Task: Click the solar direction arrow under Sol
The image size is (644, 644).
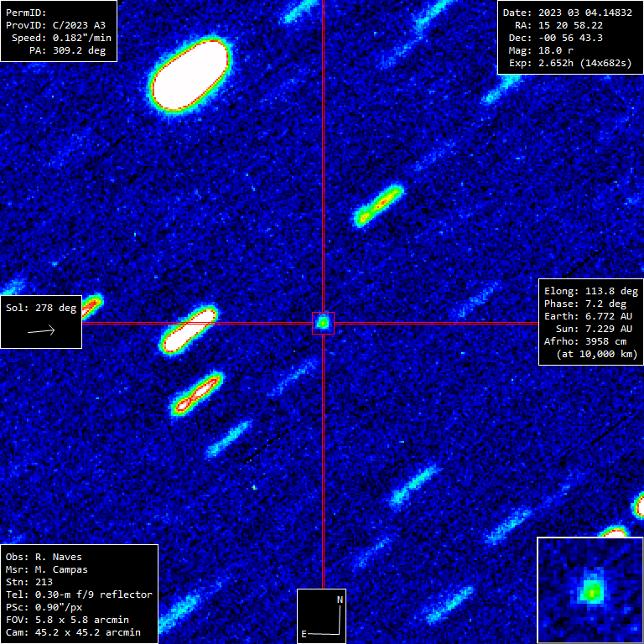Action: click(x=41, y=330)
